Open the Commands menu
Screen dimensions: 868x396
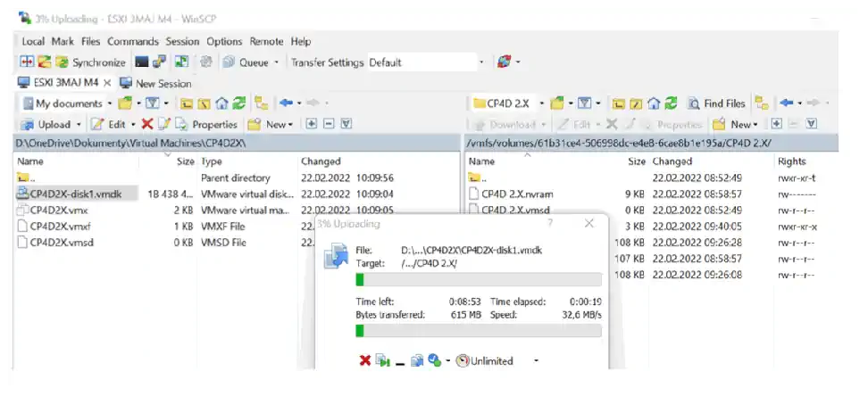[x=133, y=42]
